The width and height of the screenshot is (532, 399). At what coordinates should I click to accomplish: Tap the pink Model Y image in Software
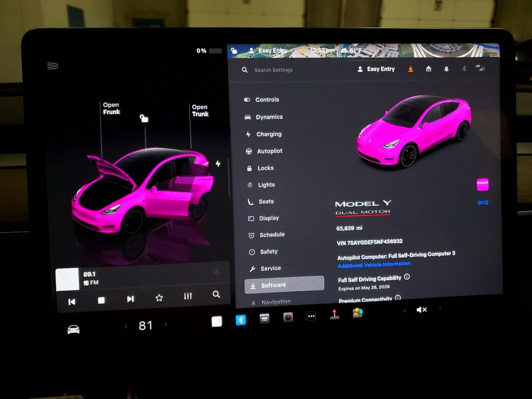click(x=414, y=131)
